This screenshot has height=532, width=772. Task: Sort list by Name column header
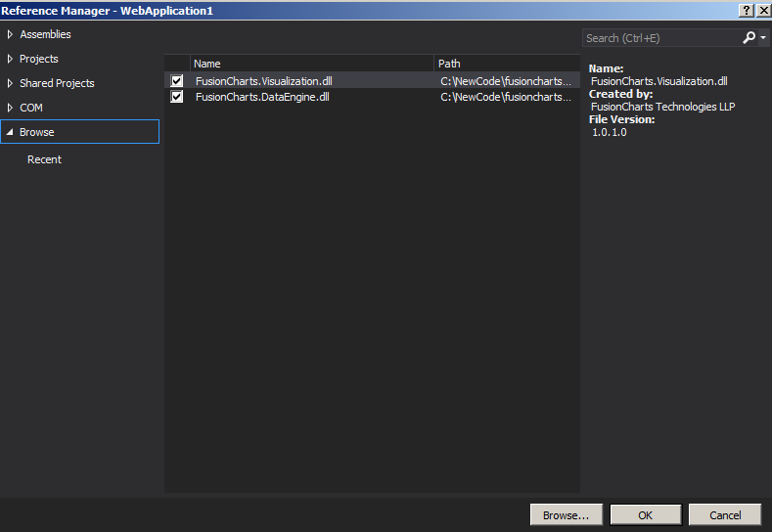pos(311,64)
